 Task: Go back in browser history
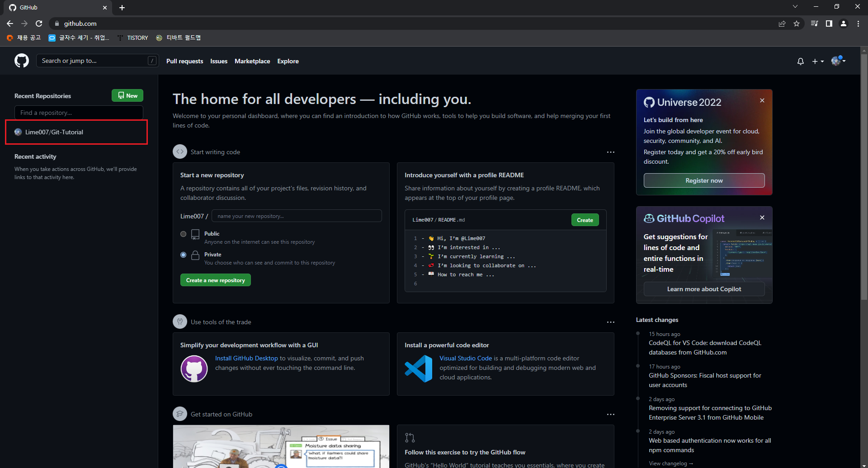point(10,24)
